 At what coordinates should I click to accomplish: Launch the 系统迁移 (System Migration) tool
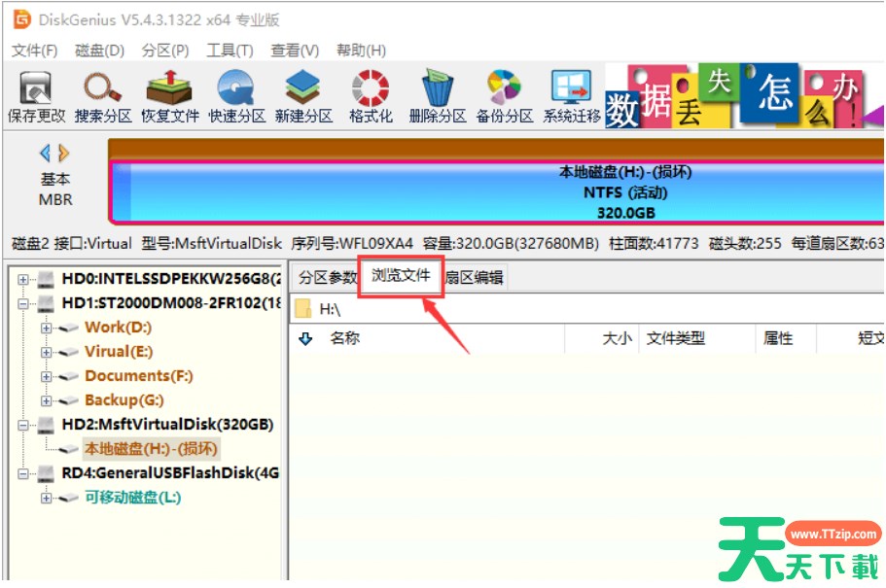[571, 90]
